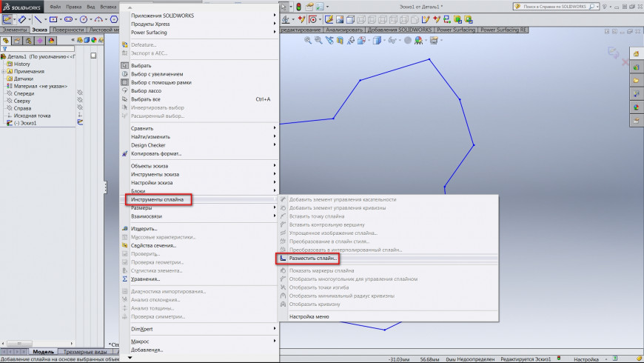Toggle visibility icon for Справа plane
644x363 pixels.
pyautogui.click(x=80, y=108)
